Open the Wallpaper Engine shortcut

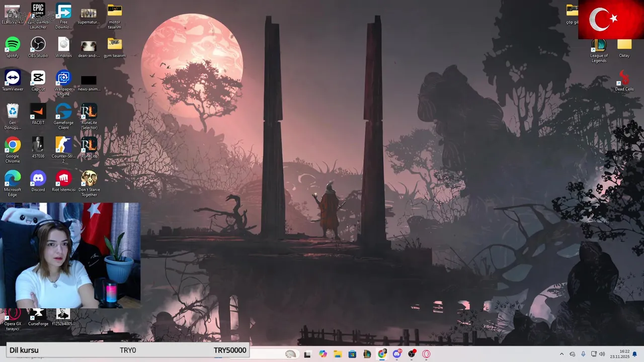click(63, 83)
